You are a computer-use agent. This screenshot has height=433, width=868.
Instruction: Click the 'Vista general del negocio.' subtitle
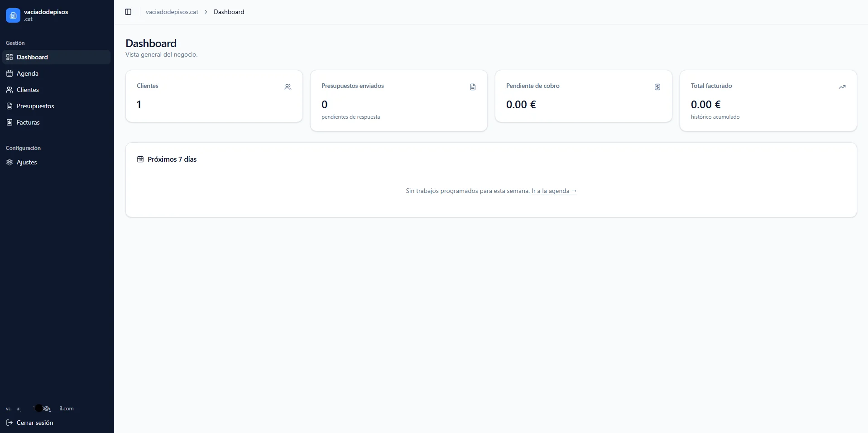162,54
